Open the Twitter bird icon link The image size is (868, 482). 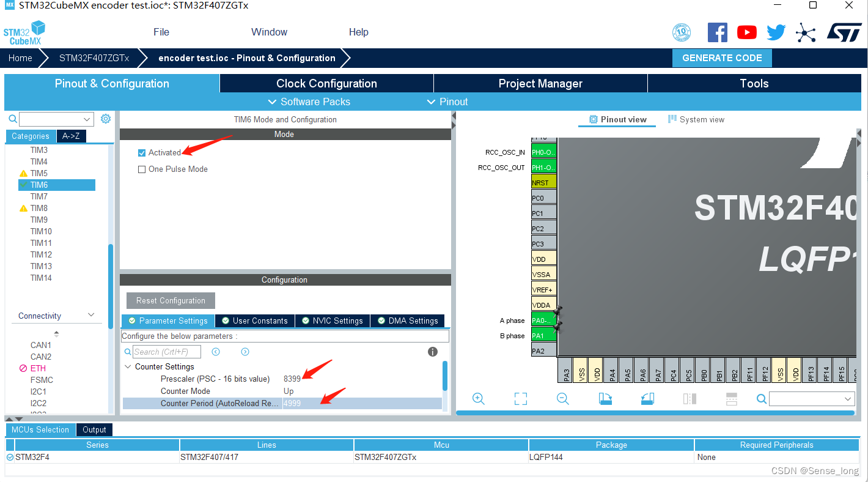click(x=776, y=32)
